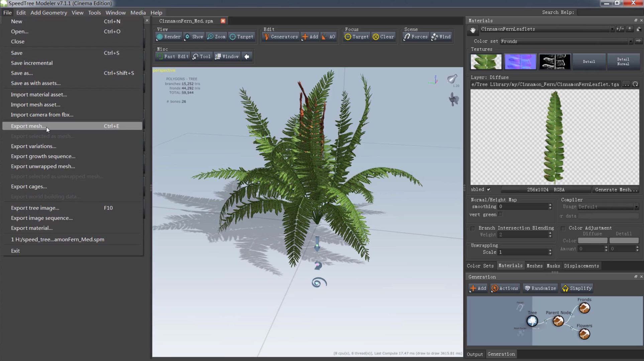Click the Simplify generation button
Screen dimensions: 644x361
(577, 288)
